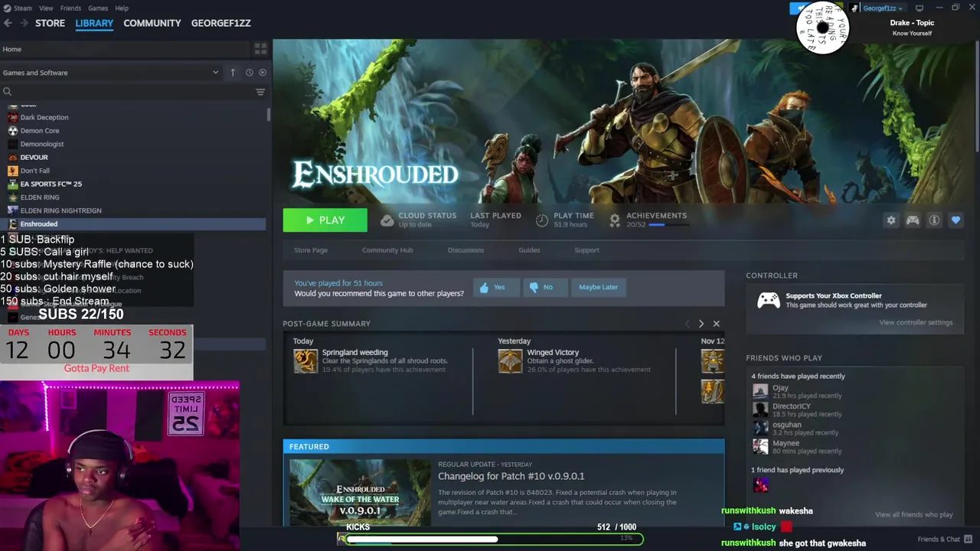The image size is (980, 551).
Task: Filter ready-to-play games via play icon
Action: click(x=263, y=73)
